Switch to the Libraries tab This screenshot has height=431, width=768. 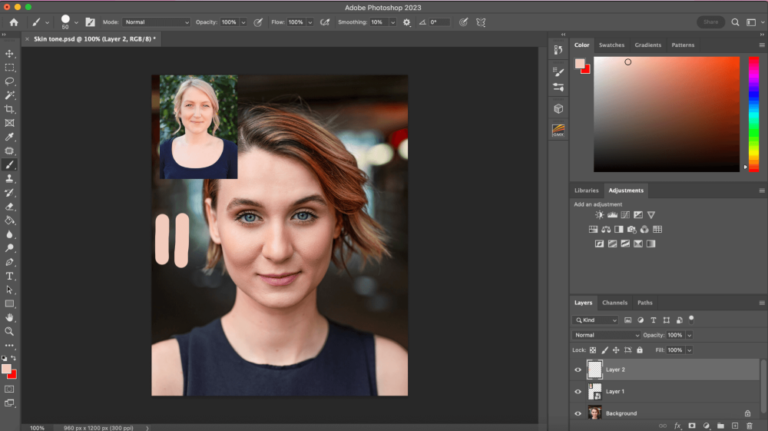tap(586, 191)
